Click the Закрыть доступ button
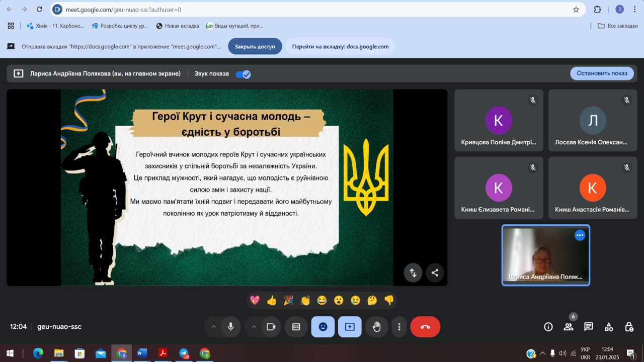Screen dimensions: 644x362 (x=255, y=46)
